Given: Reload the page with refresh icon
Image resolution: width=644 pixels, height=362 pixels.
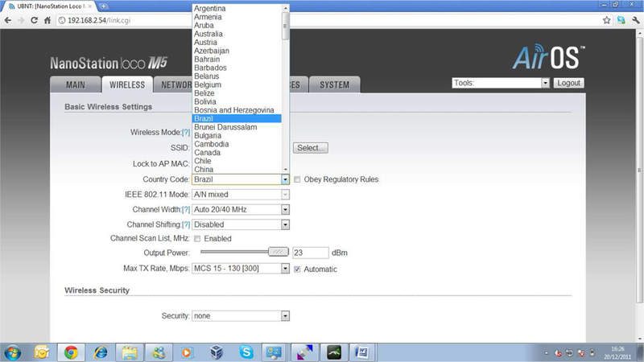Looking at the screenshot, I should pyautogui.click(x=34, y=20).
